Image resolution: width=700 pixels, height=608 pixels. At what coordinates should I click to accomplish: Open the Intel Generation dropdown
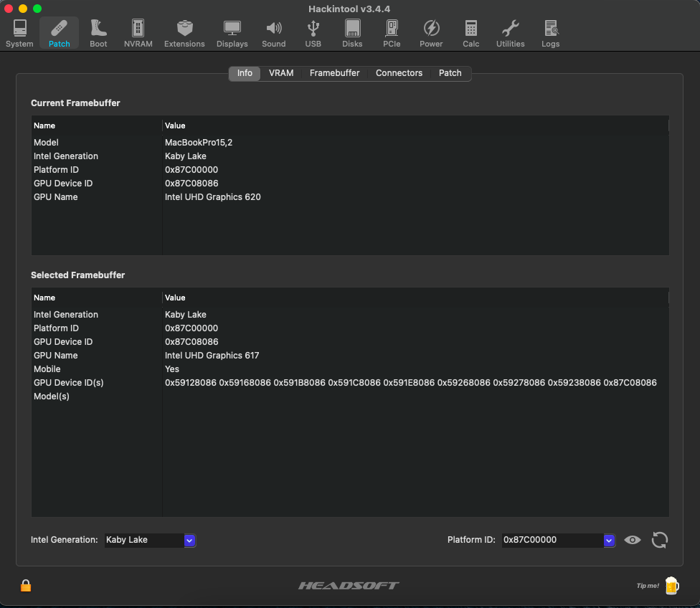click(189, 540)
